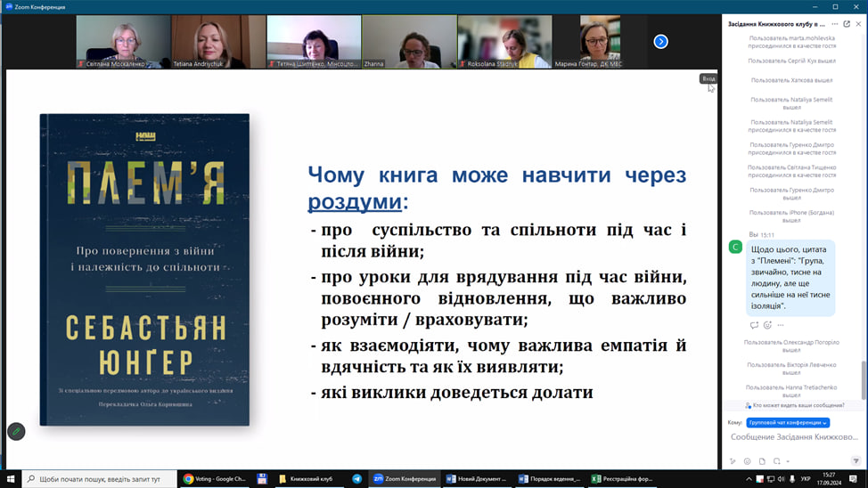Screen dimensions: 868x488
Task: Open Telegram from the taskbar
Action: (x=357, y=478)
